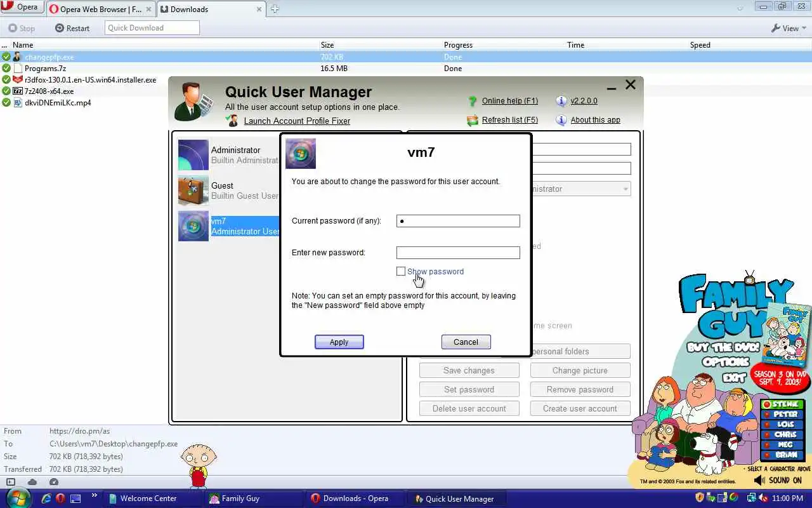This screenshot has width=812, height=508.
Task: Click Exit in the Family Guy widget
Action: (x=734, y=378)
